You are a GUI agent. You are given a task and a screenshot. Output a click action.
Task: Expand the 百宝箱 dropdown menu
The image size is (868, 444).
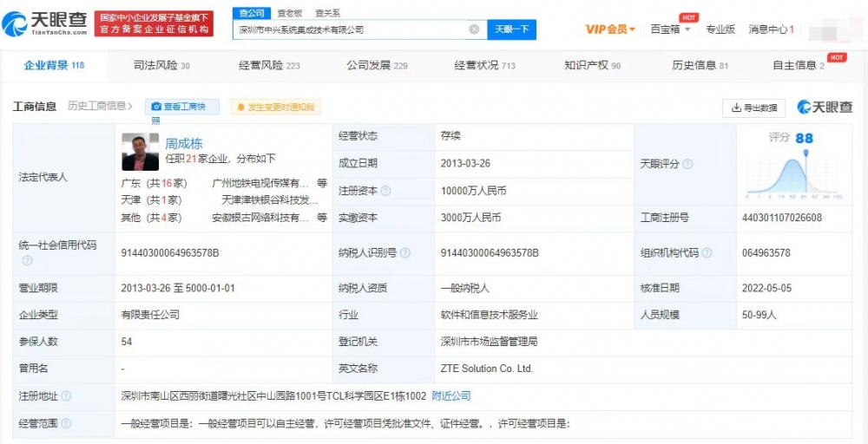[670, 29]
